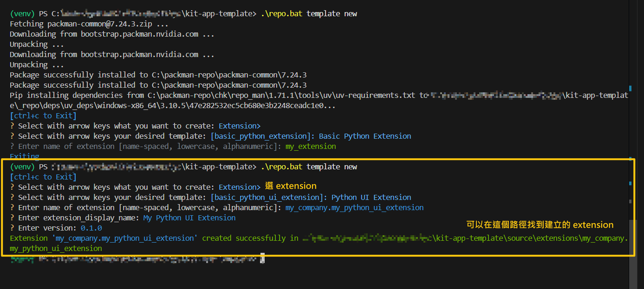Screen dimensions: 644x289
Task: Click 'Extension>' answer inside the yellow box
Action: coord(240,187)
